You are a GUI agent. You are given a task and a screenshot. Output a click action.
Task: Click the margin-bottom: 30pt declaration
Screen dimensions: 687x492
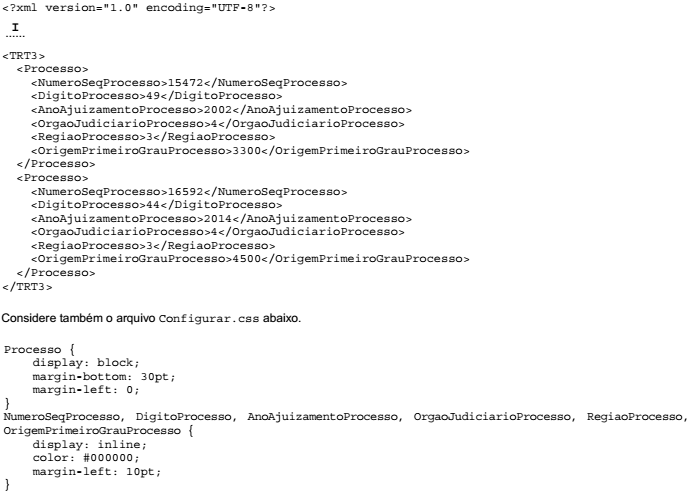point(104,377)
